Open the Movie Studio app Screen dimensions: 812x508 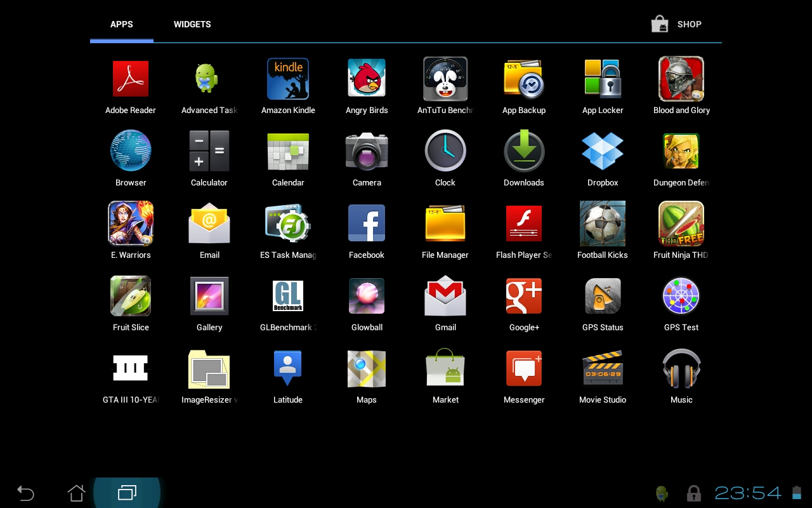tap(603, 368)
